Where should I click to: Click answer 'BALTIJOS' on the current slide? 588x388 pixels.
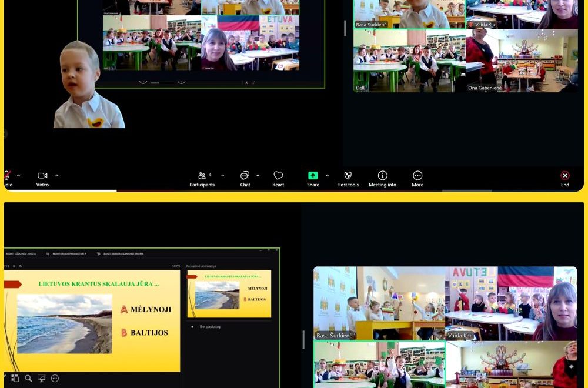tap(149, 333)
